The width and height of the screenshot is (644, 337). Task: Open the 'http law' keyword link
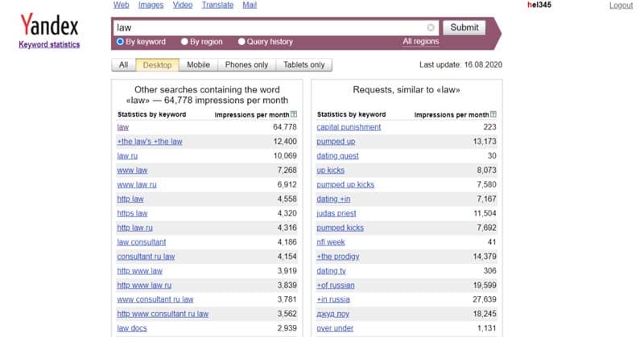tap(130, 199)
